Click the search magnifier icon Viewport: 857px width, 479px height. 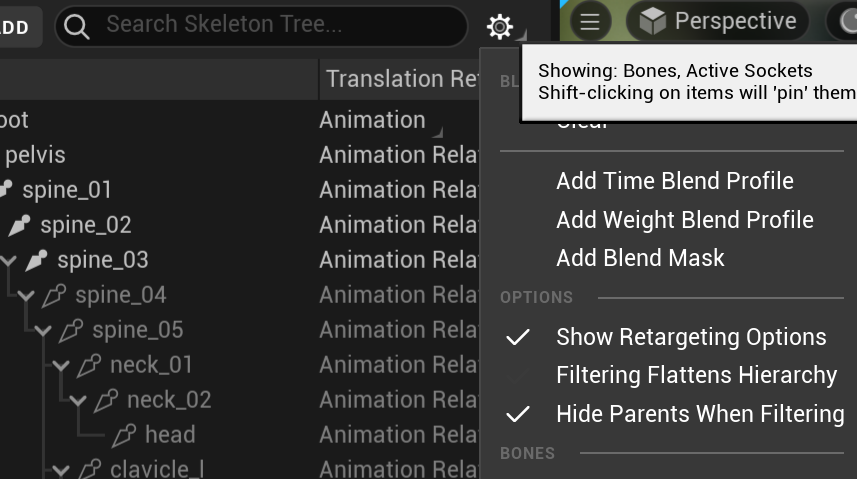77,26
